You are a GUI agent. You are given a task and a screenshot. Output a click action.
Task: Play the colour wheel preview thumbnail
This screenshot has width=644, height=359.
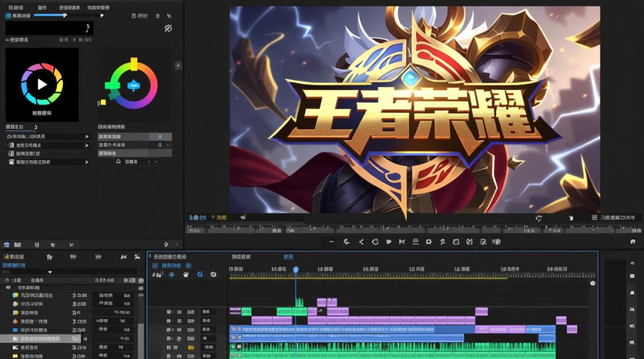[42, 84]
